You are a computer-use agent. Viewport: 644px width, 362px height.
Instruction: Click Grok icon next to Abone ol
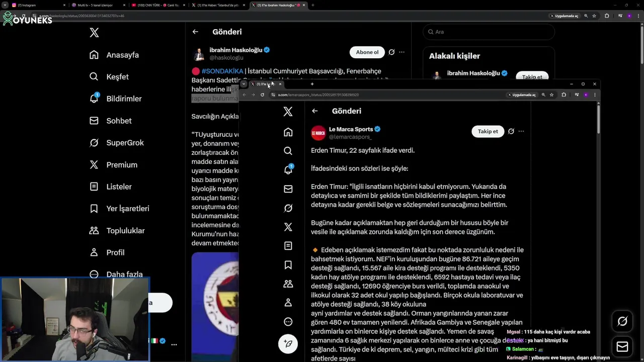click(391, 52)
